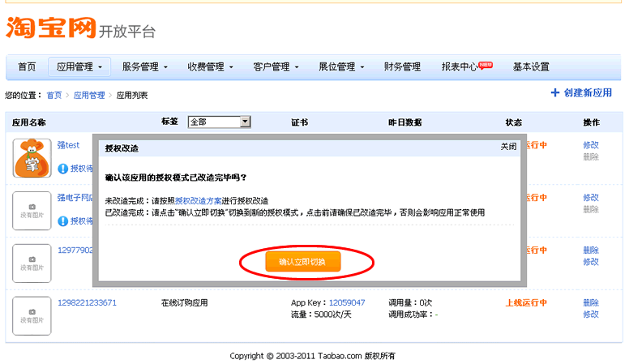Click the NEW badge on 报表中心
642x364 pixels.
(x=486, y=65)
